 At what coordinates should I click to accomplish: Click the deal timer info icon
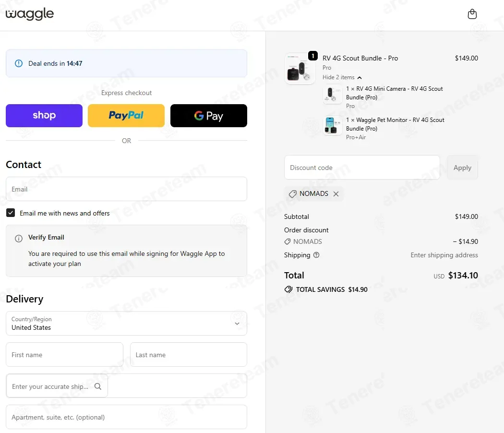click(19, 63)
